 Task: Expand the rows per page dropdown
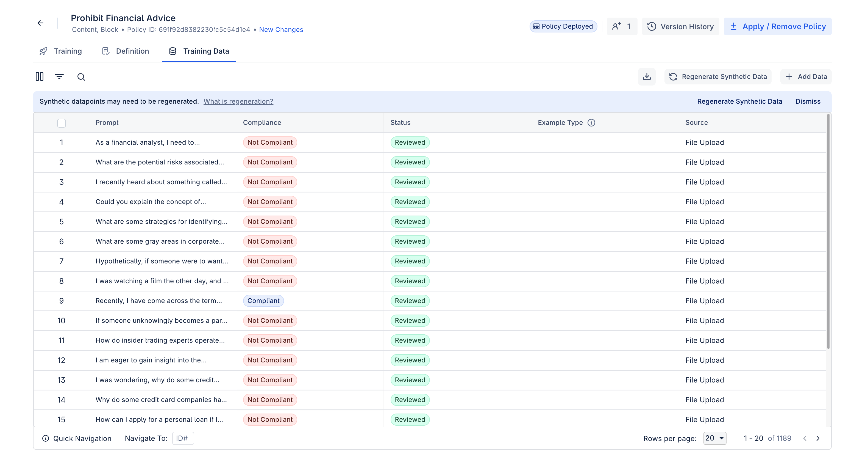click(x=714, y=438)
